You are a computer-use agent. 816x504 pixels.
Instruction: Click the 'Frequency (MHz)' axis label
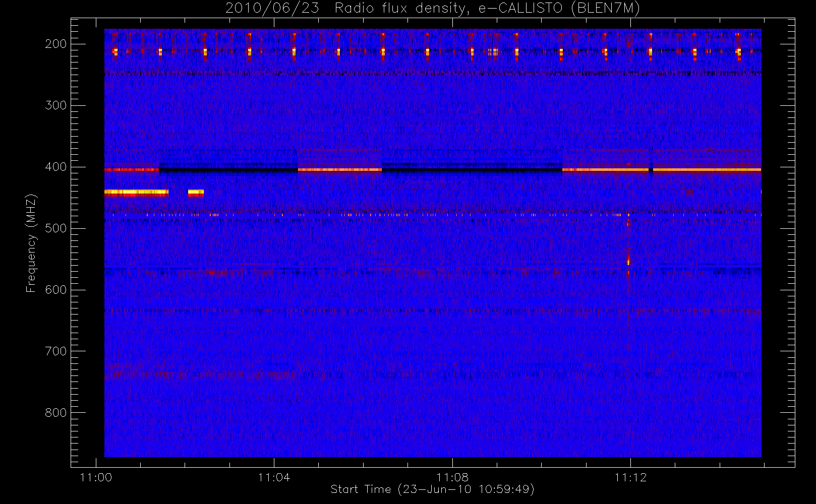point(31,243)
